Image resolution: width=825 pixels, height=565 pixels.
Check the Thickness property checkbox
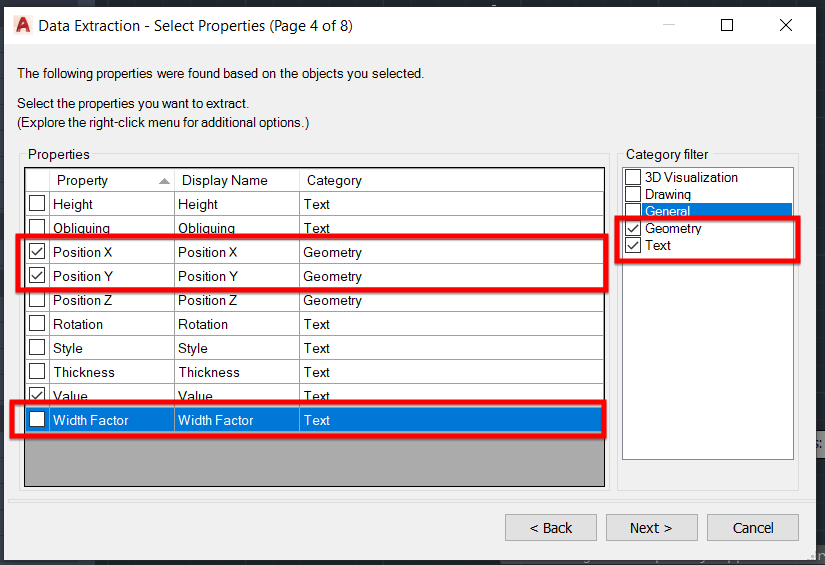[37, 371]
